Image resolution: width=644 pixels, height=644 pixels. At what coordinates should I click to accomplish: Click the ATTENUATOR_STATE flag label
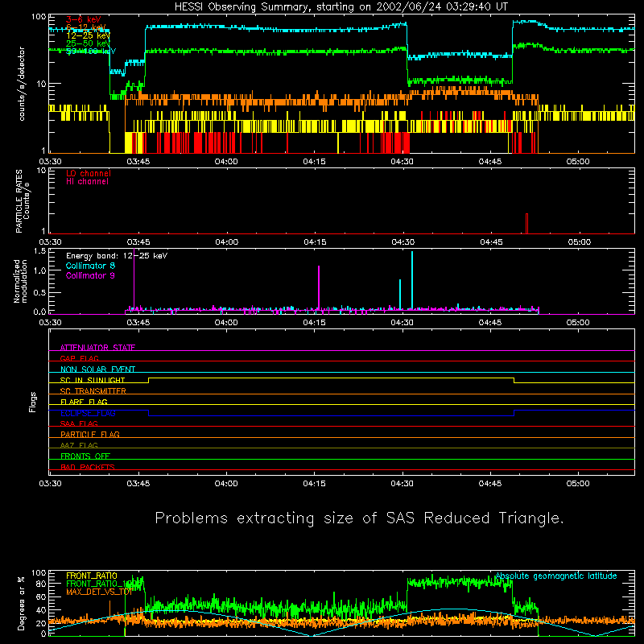(x=97, y=348)
